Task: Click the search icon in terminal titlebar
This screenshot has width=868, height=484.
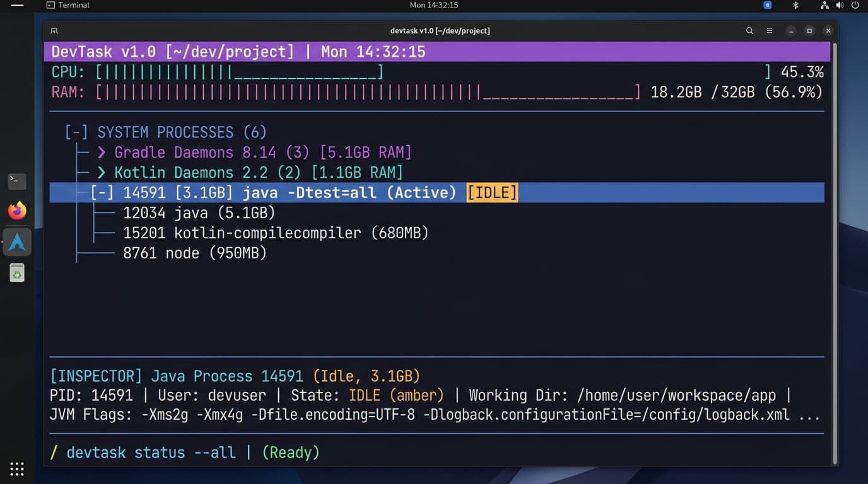Action: point(749,30)
